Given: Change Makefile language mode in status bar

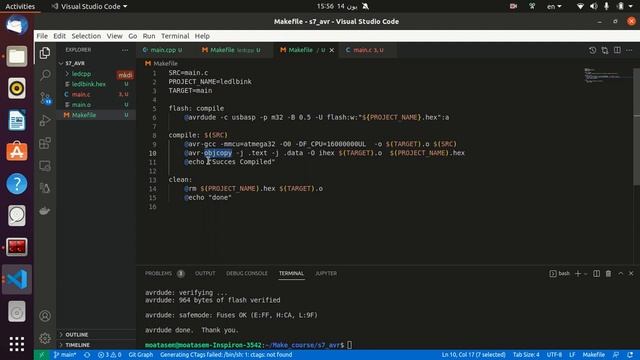Looking at the screenshot, I should click(x=593, y=355).
